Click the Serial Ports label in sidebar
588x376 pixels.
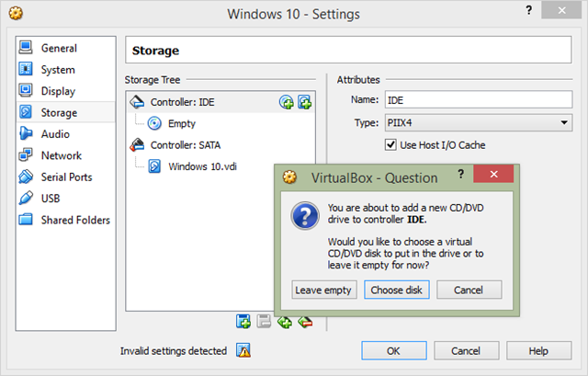67,177
